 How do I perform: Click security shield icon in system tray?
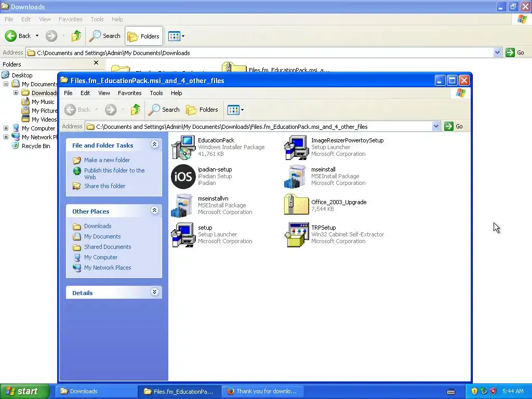coord(474,391)
